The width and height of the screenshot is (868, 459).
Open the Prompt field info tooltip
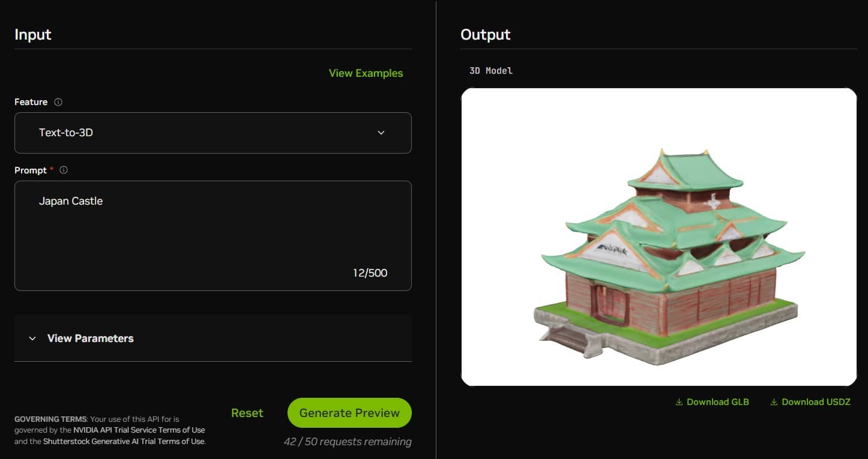coord(63,170)
